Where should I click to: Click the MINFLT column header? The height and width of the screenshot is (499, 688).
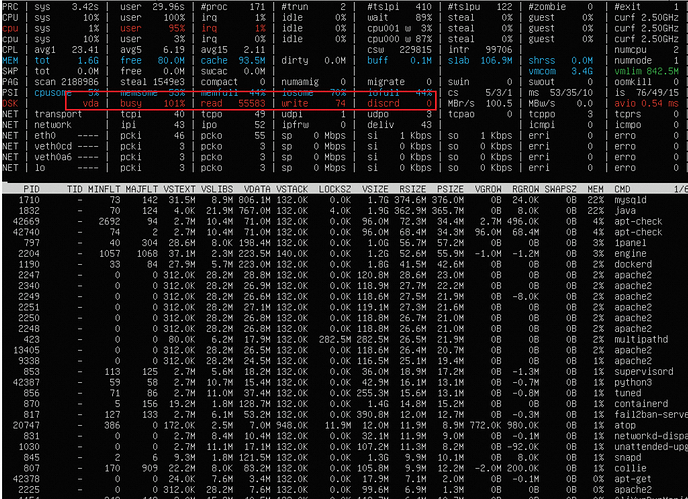pyautogui.click(x=104, y=189)
